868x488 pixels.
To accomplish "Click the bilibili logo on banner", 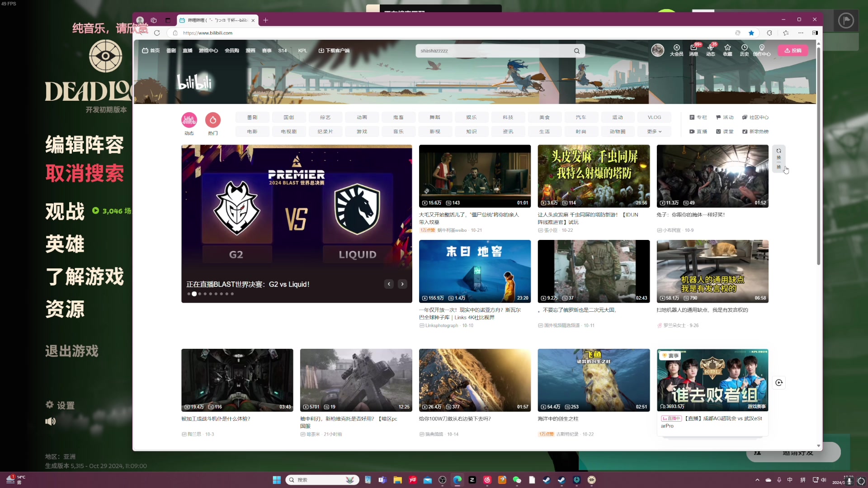I will [194, 82].
